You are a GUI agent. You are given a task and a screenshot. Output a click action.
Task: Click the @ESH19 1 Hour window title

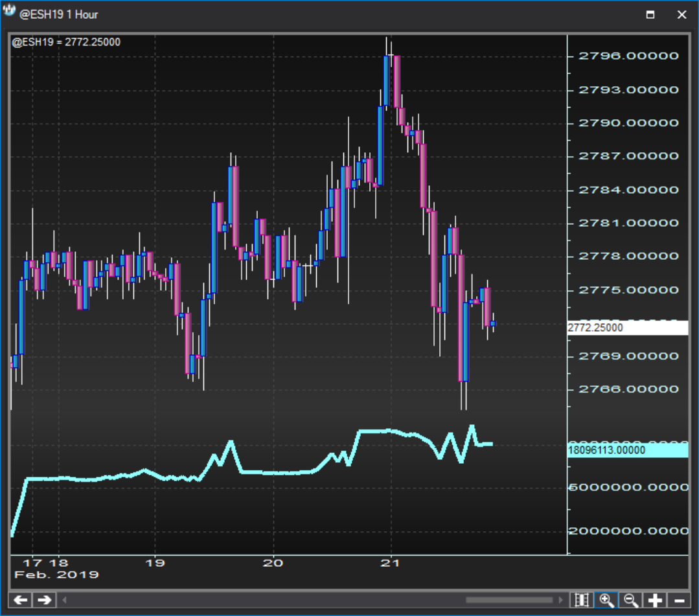(59, 15)
